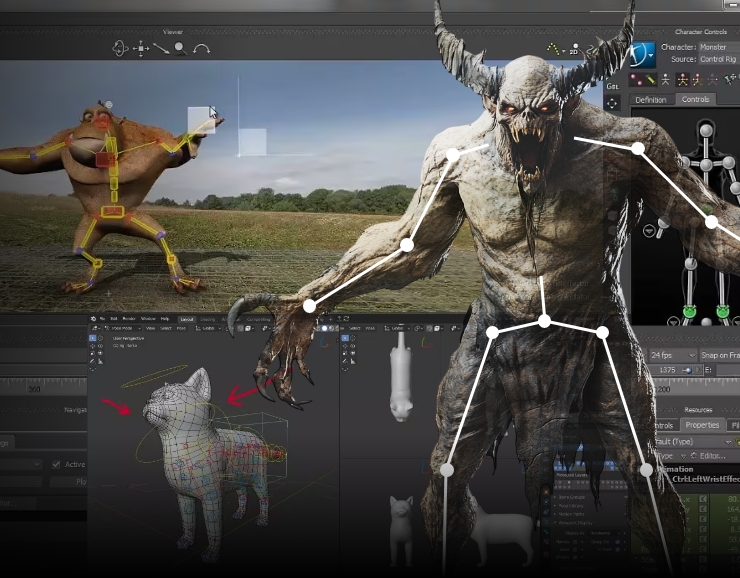Click the Editor... button

(x=708, y=456)
